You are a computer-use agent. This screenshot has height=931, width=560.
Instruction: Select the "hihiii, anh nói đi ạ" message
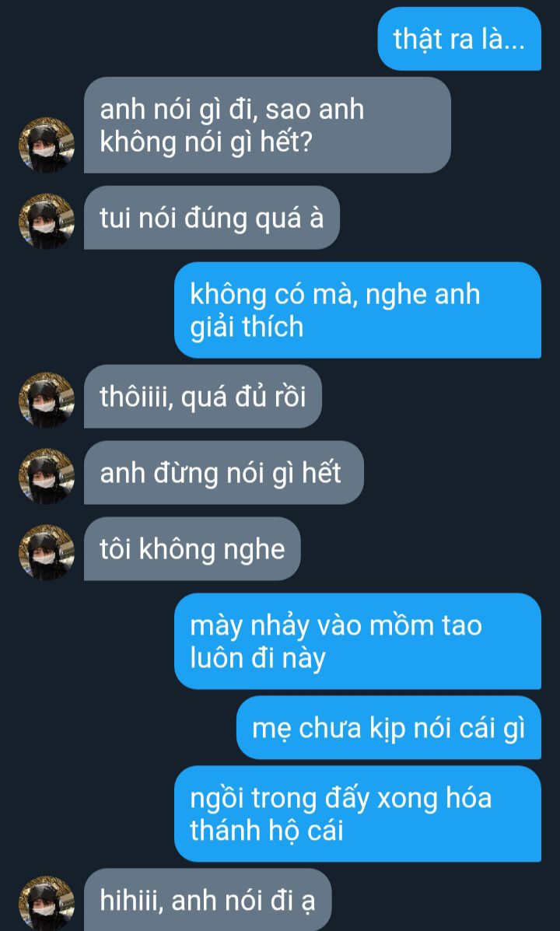(x=207, y=900)
